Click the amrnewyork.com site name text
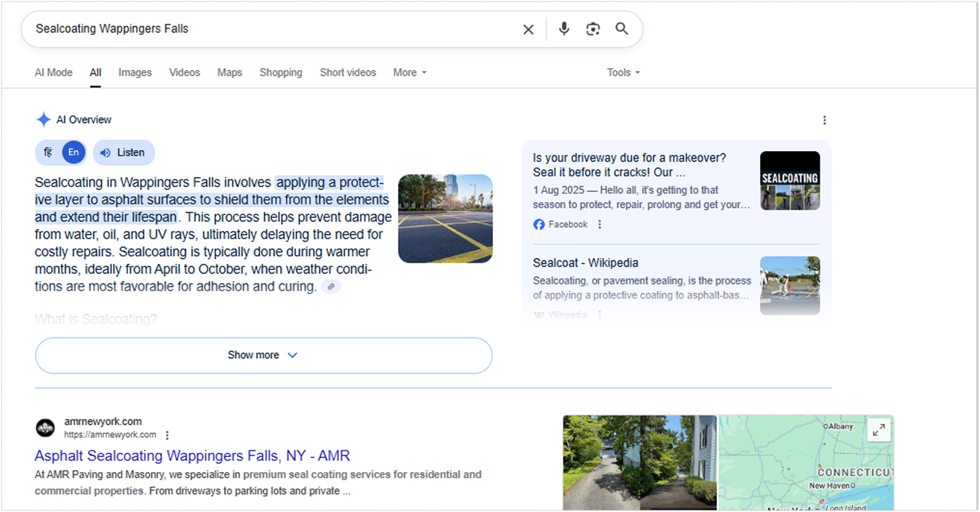The image size is (980, 512). 103,421
